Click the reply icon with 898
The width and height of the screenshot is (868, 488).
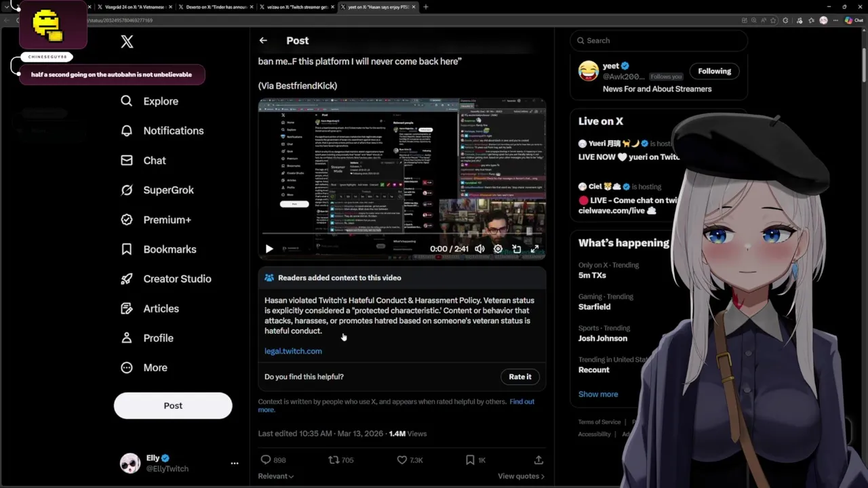pyautogui.click(x=273, y=460)
